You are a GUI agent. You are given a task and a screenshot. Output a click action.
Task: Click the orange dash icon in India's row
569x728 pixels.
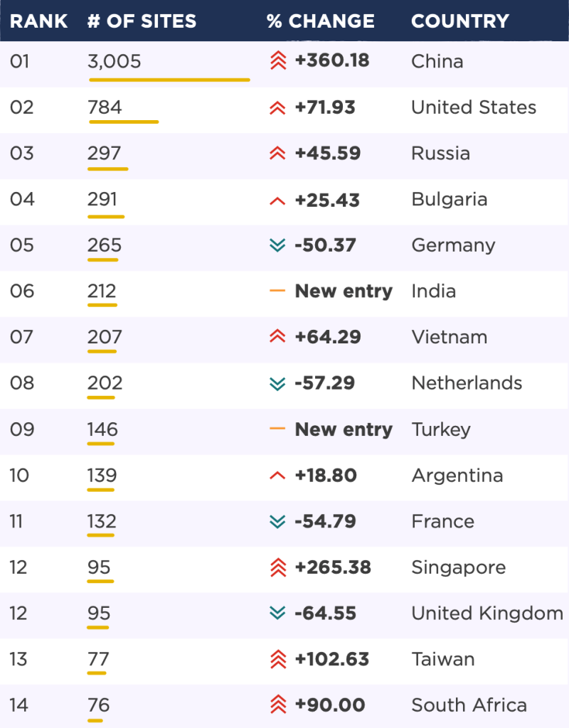coord(277,291)
